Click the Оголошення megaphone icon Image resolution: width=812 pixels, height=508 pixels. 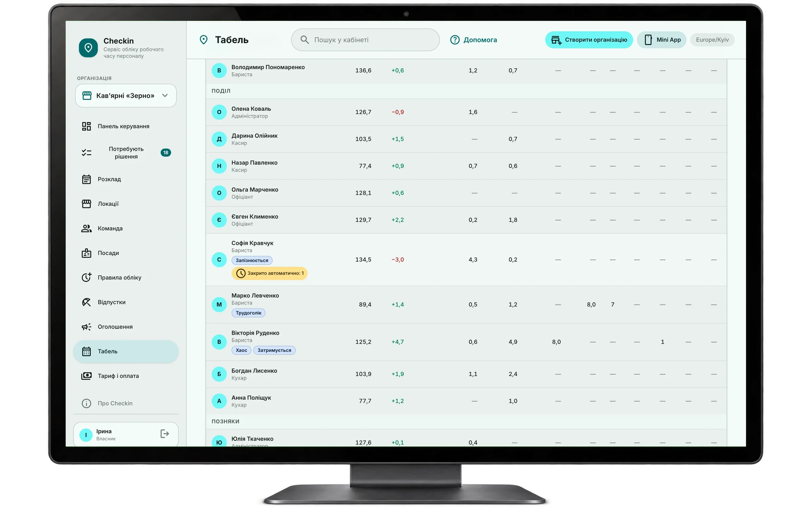[x=86, y=327]
